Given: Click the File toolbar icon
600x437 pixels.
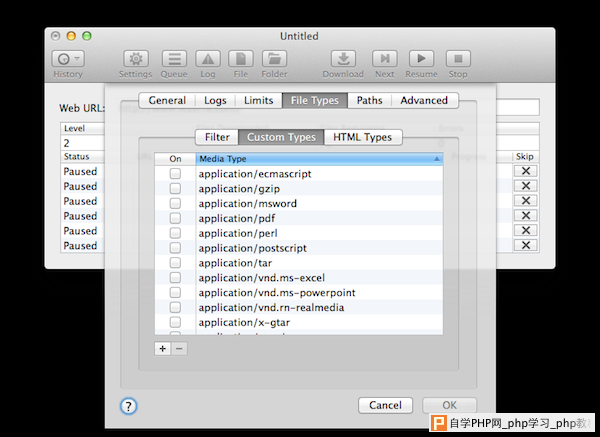Looking at the screenshot, I should [x=241, y=59].
